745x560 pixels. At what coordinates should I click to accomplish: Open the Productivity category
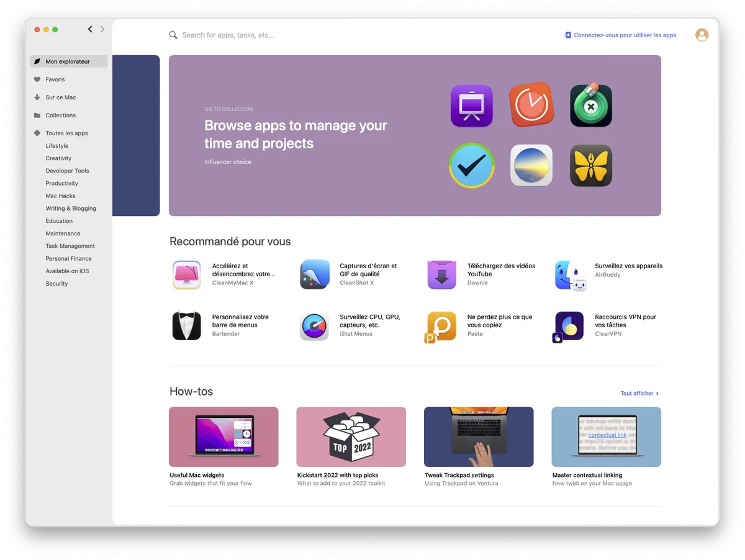click(62, 183)
